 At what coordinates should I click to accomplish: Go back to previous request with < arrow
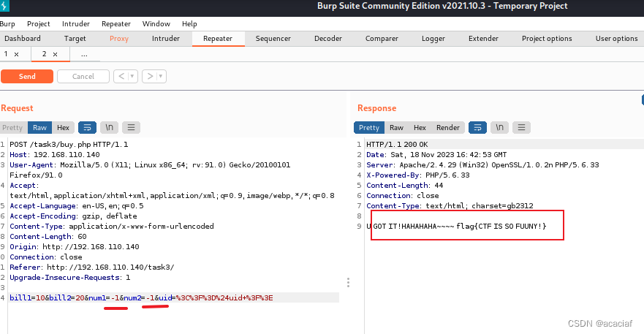(x=121, y=77)
